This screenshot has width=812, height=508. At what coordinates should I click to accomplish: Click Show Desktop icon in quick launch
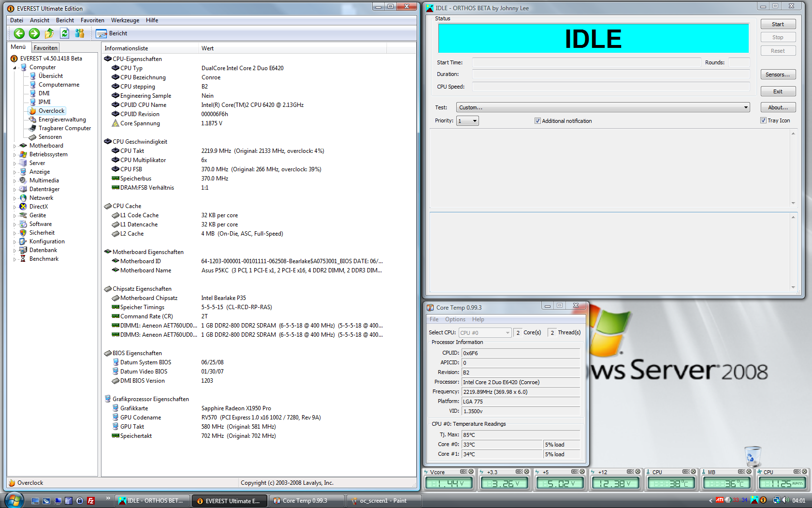[35, 501]
